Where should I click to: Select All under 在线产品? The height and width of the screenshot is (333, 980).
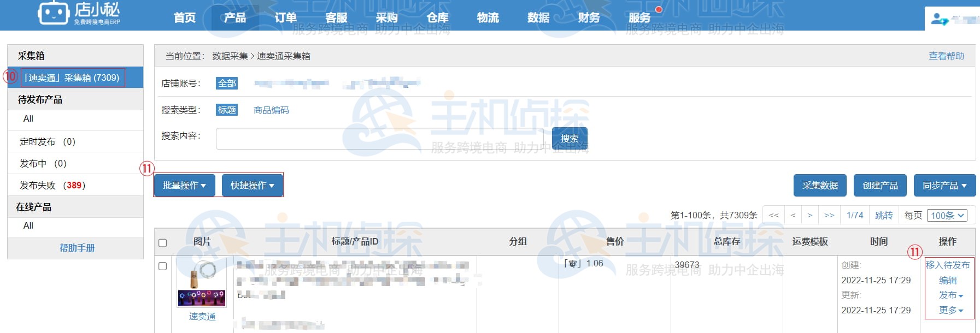[28, 225]
